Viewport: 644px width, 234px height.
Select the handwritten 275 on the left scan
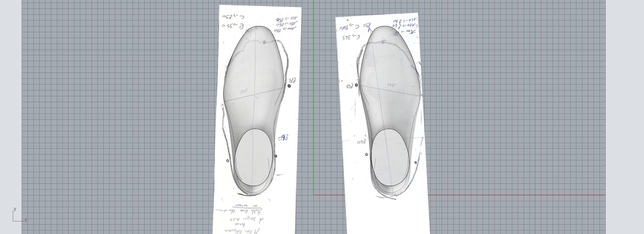[293, 80]
